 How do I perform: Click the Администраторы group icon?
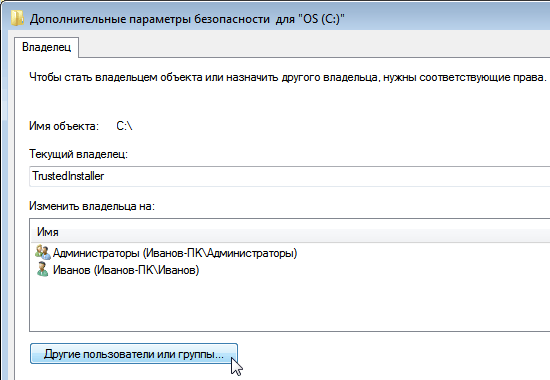[43, 252]
